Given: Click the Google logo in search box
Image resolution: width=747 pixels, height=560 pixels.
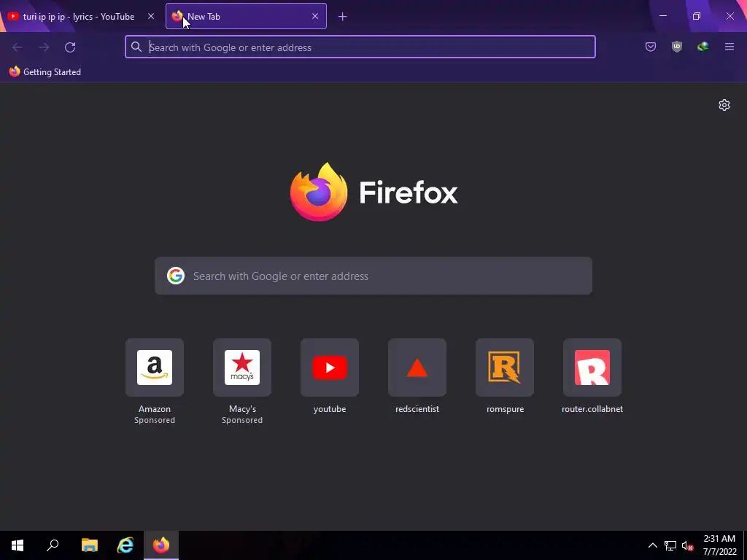Looking at the screenshot, I should (x=175, y=276).
